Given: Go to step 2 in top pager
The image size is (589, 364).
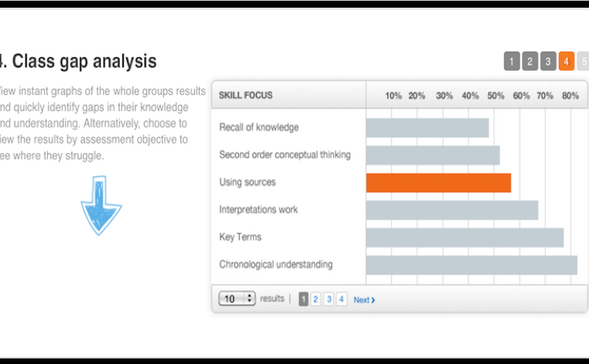Looking at the screenshot, I should point(529,61).
